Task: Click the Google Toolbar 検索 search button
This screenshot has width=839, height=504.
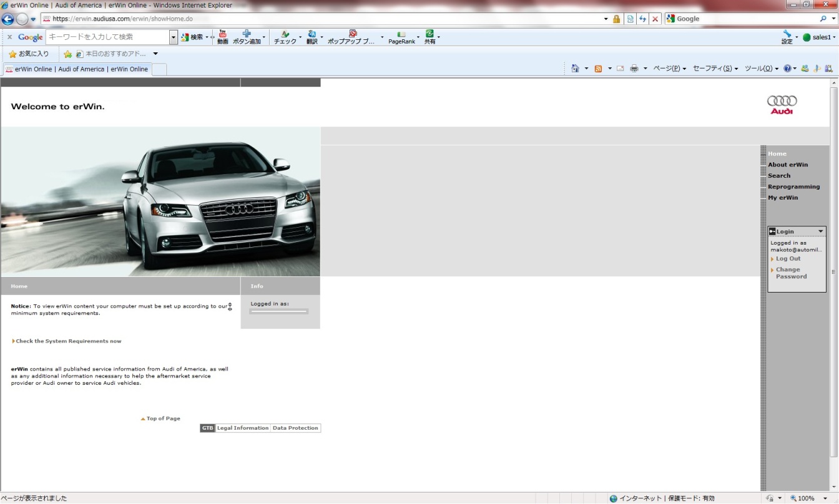Action: (192, 37)
